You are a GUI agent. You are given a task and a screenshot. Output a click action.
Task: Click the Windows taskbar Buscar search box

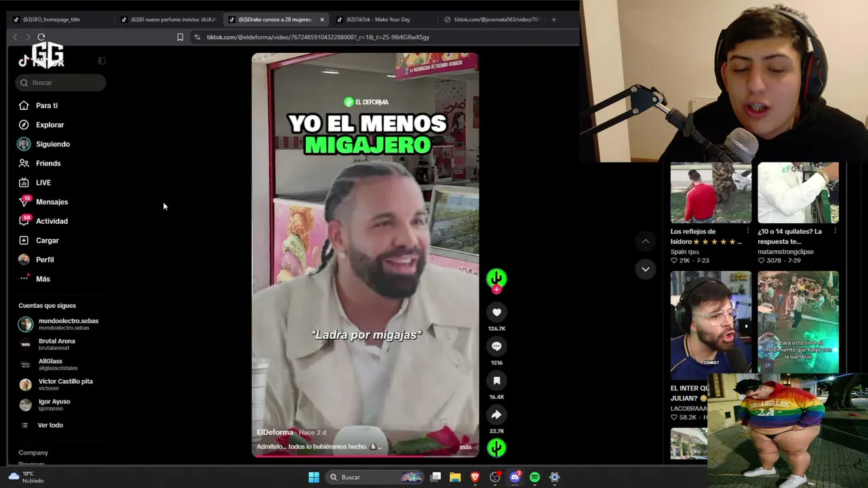(374, 477)
